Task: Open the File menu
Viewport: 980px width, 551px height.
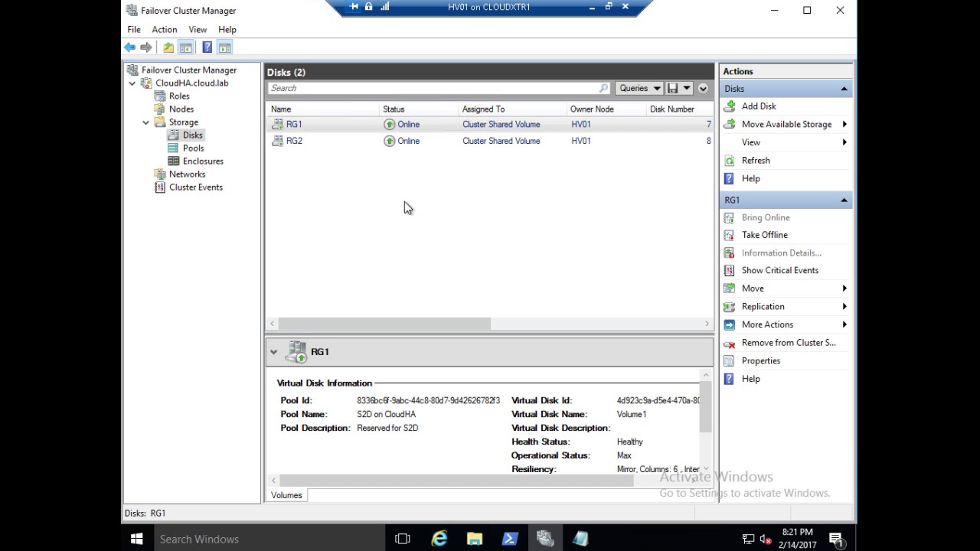Action: pos(134,29)
